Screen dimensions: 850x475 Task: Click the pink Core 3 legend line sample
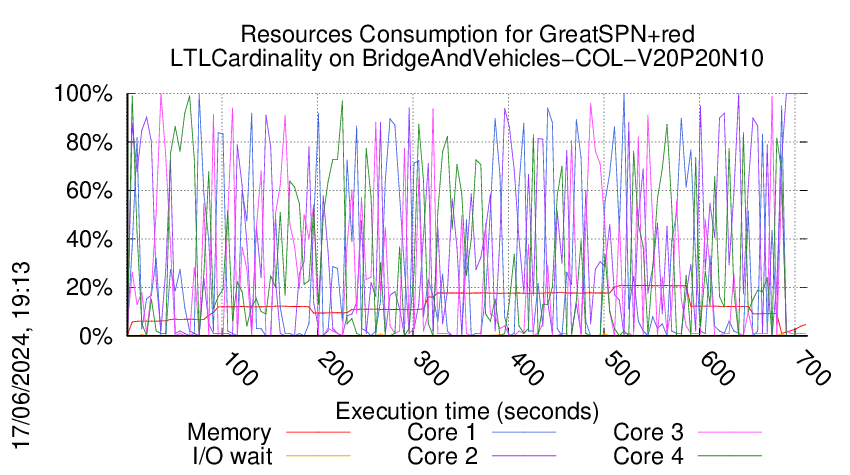pos(730,432)
